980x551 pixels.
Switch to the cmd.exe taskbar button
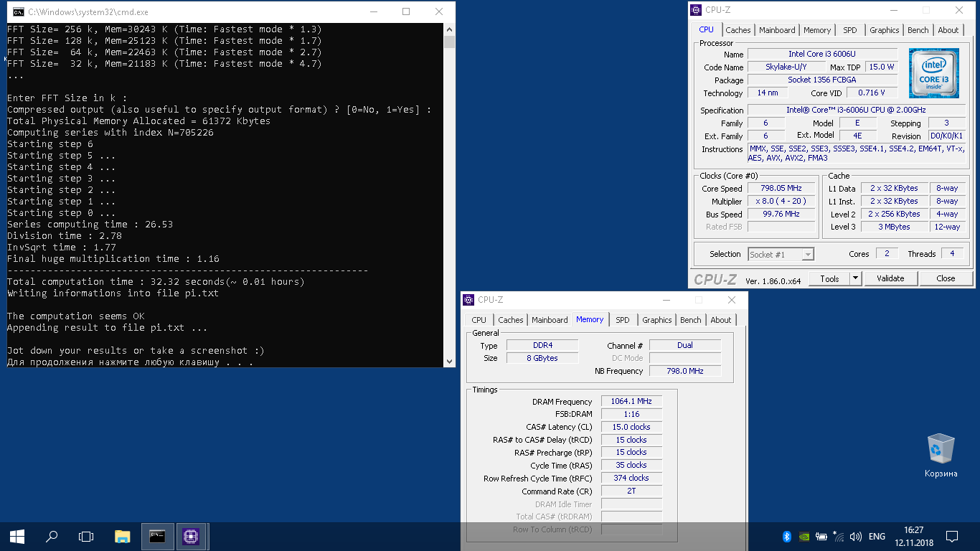pos(157,536)
